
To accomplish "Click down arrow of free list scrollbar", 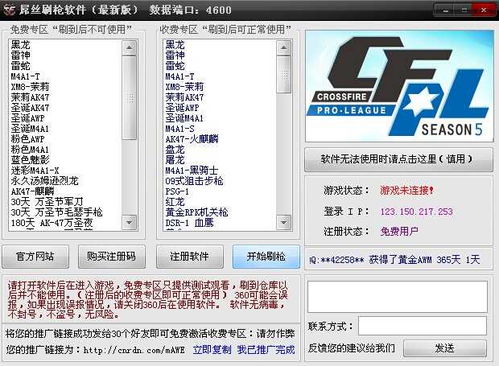I will (x=129, y=222).
